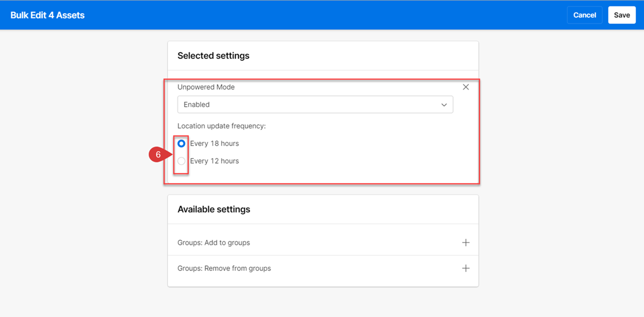Click plus icon for Remove from groups
This screenshot has width=644, height=317.
[x=466, y=268]
